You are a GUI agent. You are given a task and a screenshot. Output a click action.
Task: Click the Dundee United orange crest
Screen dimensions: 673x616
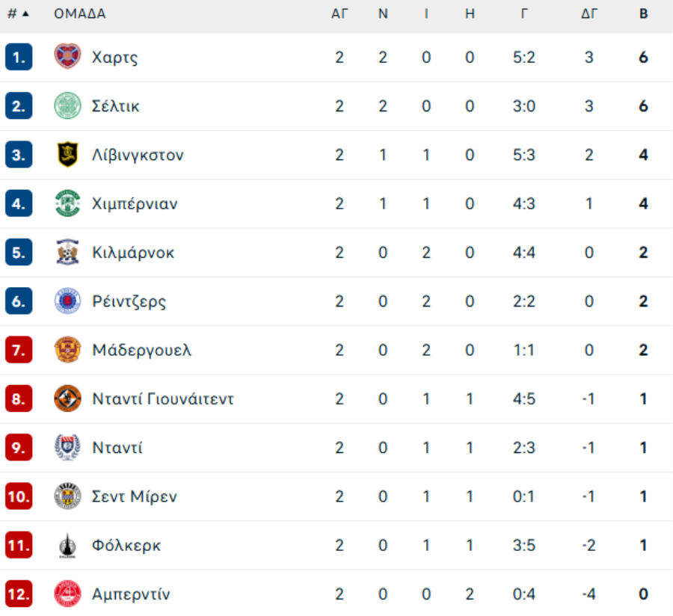67,398
